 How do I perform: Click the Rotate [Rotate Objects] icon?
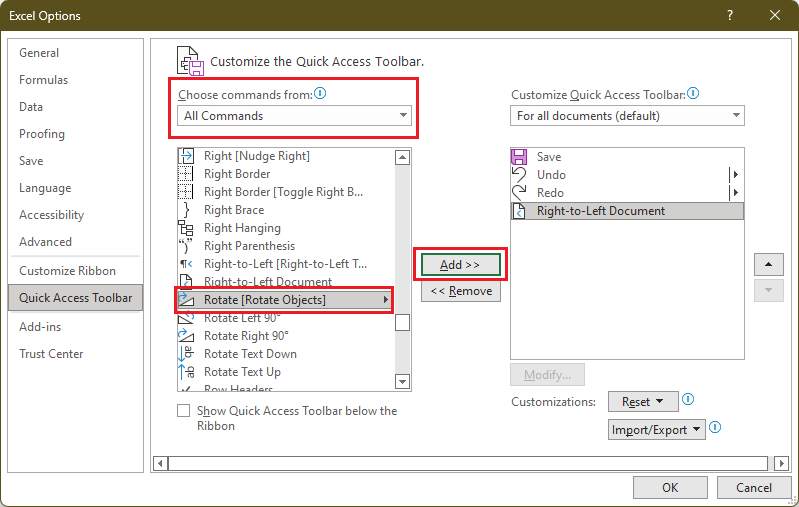click(x=186, y=300)
